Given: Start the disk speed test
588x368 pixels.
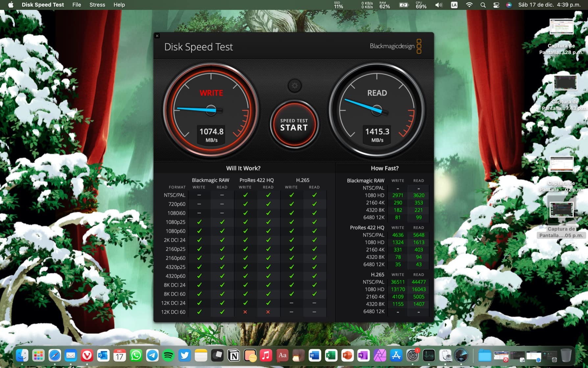Looking at the screenshot, I should pos(294,124).
